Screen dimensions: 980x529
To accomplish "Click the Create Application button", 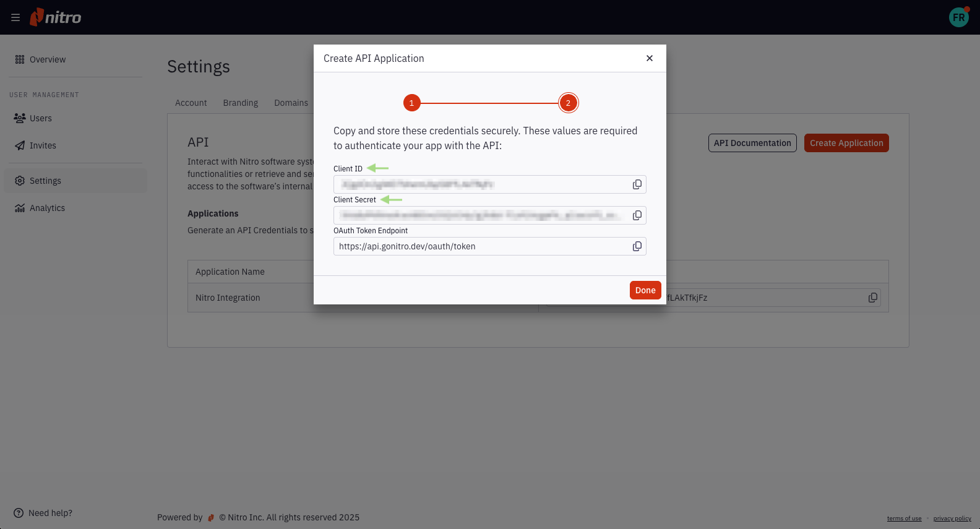I will click(x=846, y=143).
